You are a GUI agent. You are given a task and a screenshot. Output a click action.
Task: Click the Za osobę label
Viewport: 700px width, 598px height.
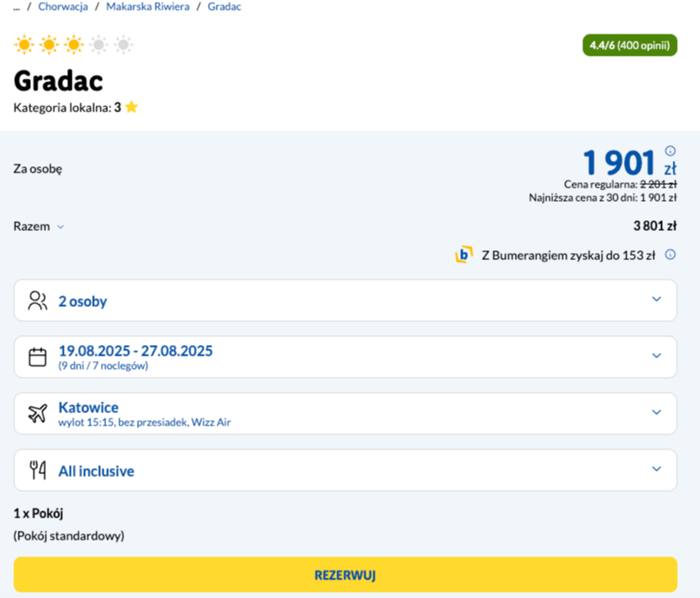[x=38, y=169]
